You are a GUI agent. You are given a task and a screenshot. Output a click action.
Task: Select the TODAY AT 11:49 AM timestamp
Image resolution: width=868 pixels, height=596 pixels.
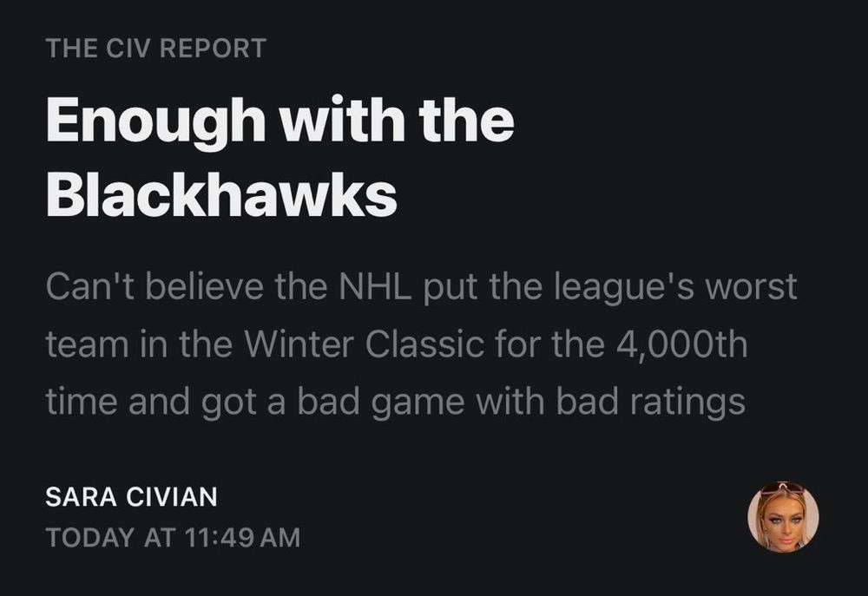tap(174, 538)
